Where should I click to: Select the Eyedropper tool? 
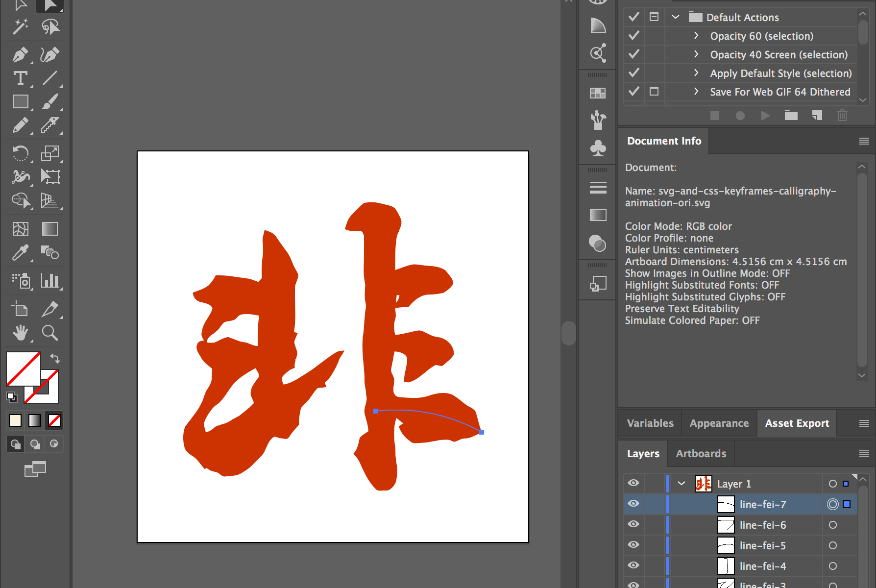[21, 253]
